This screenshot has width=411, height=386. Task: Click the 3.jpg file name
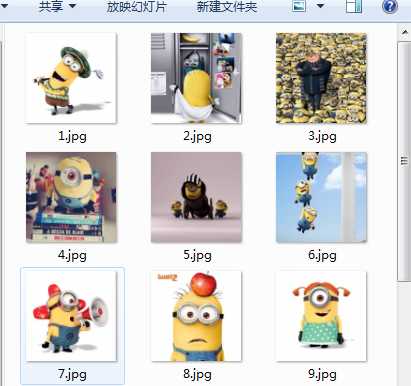322,136
